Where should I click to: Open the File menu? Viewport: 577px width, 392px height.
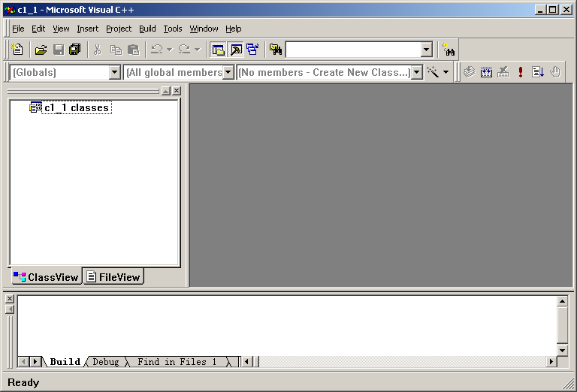(18, 29)
